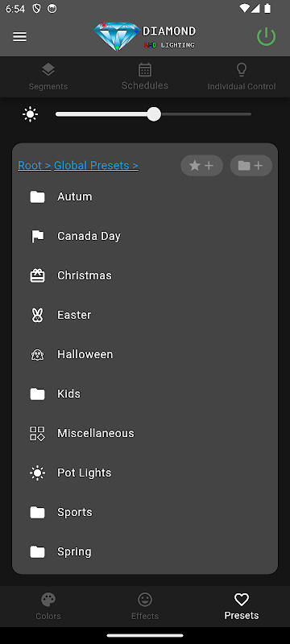Switch to the Schedules tab
The width and height of the screenshot is (290, 644).
tap(144, 76)
